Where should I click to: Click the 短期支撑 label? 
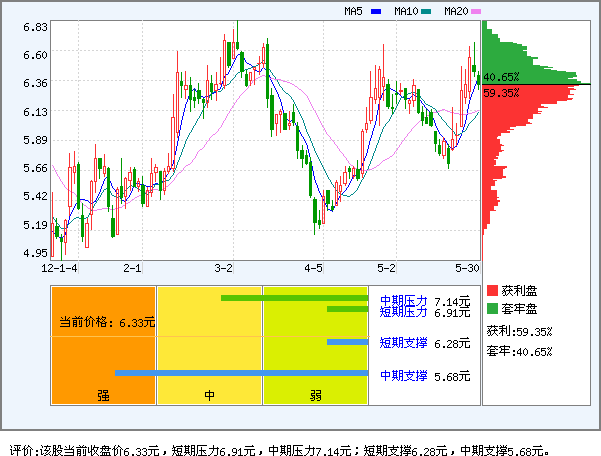(x=403, y=343)
